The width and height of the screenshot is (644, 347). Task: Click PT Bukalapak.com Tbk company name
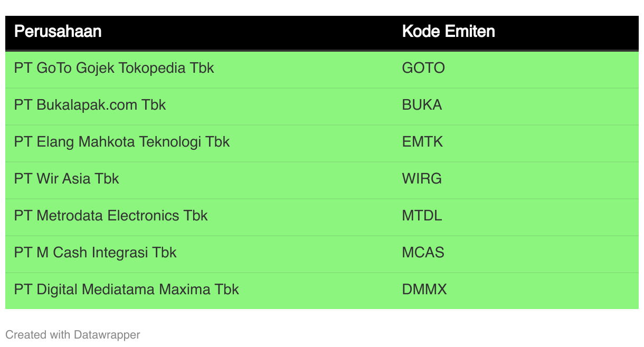90,105
